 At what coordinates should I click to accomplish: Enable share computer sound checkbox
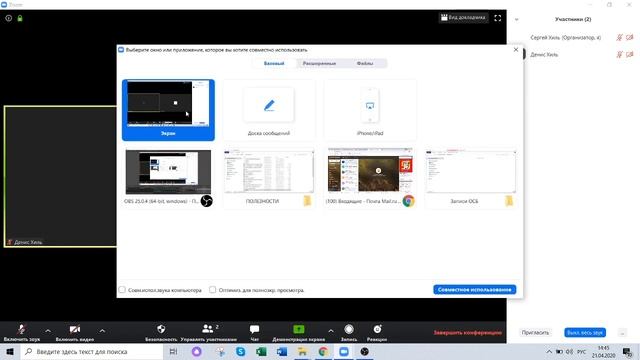(122, 289)
